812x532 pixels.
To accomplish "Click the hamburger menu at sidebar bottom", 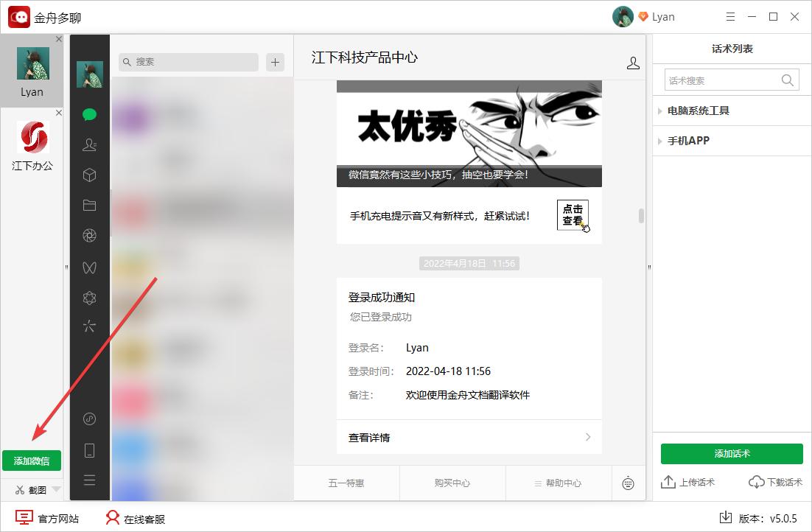I will (x=89, y=479).
